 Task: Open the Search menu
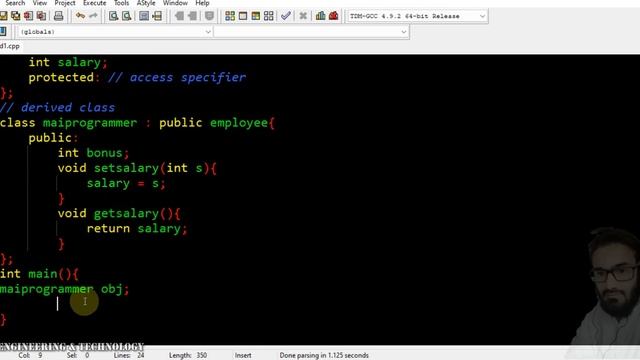(15, 3)
